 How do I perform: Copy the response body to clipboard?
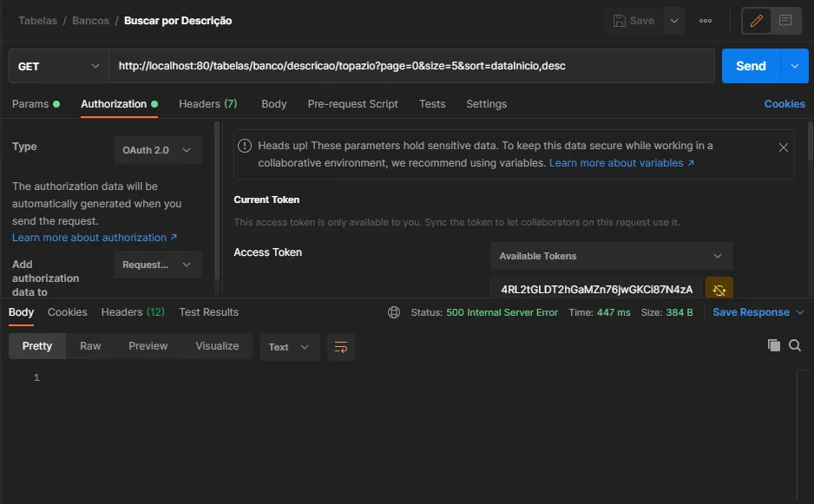[774, 345]
